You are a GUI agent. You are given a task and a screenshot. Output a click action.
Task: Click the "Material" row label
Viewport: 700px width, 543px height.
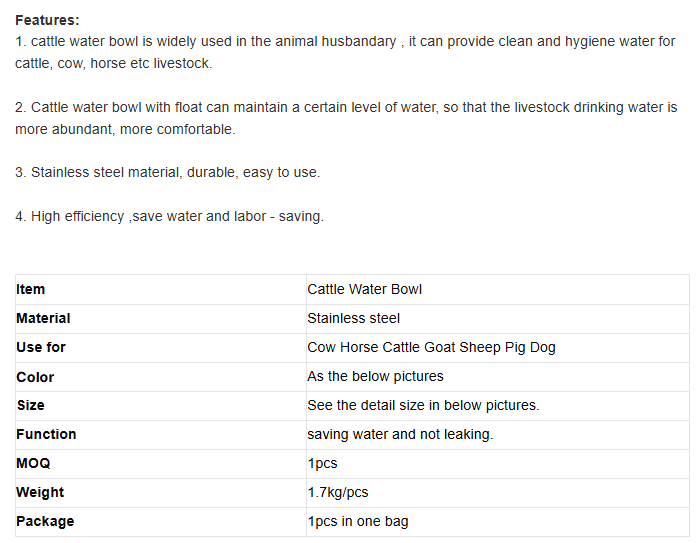pyautogui.click(x=43, y=318)
